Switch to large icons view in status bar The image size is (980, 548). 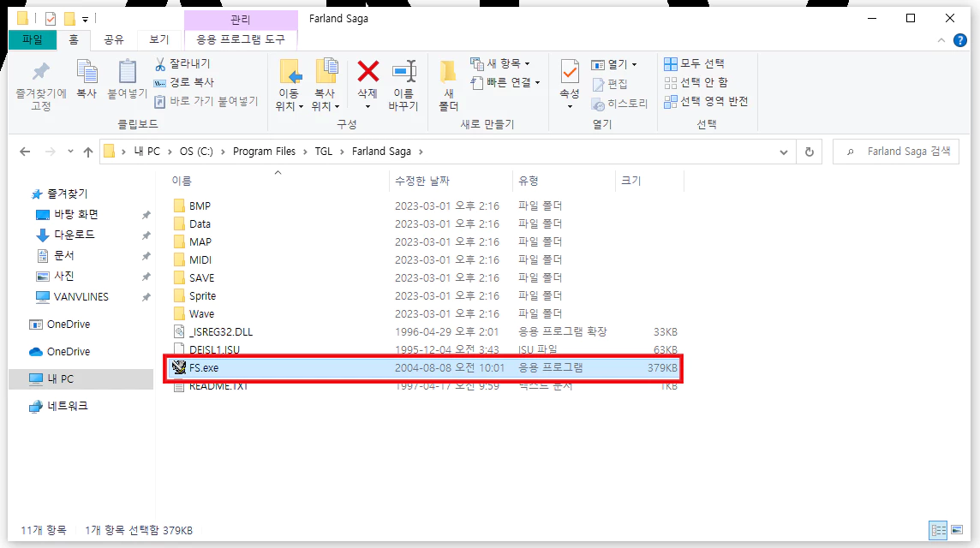pyautogui.click(x=957, y=531)
